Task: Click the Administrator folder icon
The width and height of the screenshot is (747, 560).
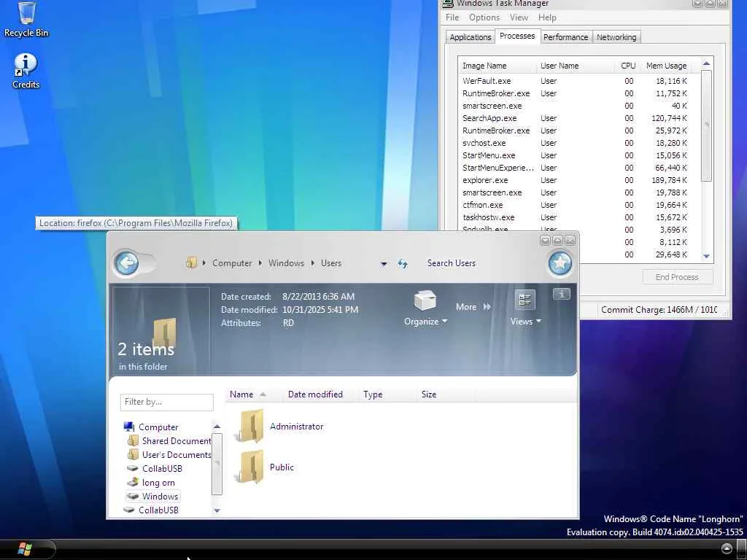Action: (250, 426)
